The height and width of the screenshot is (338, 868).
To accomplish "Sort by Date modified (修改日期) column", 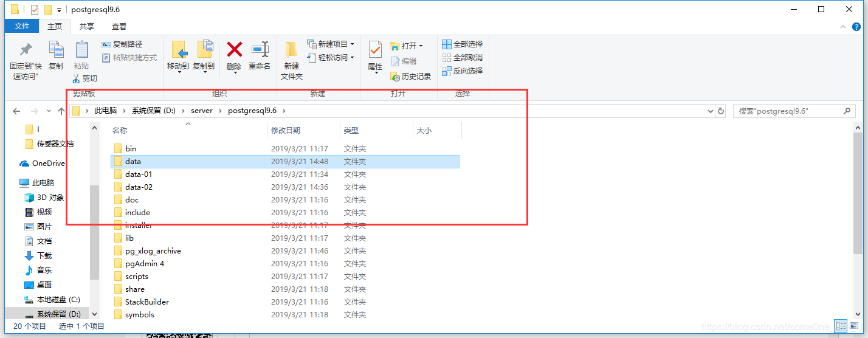I will (x=304, y=130).
